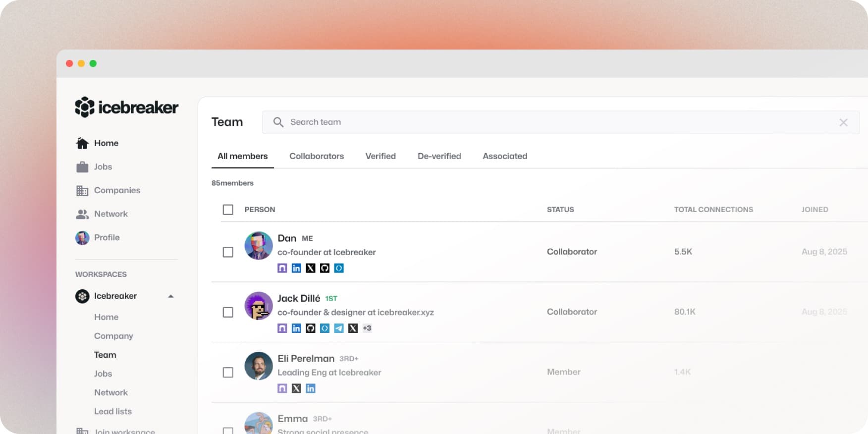Open Emma's avatar
Image resolution: width=868 pixels, height=434 pixels.
[259, 423]
